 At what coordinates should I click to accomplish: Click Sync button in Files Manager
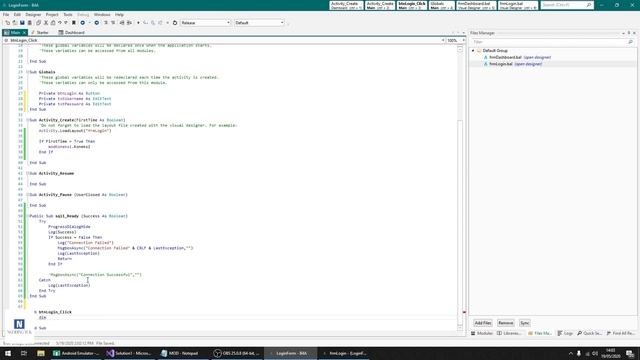[x=524, y=323]
